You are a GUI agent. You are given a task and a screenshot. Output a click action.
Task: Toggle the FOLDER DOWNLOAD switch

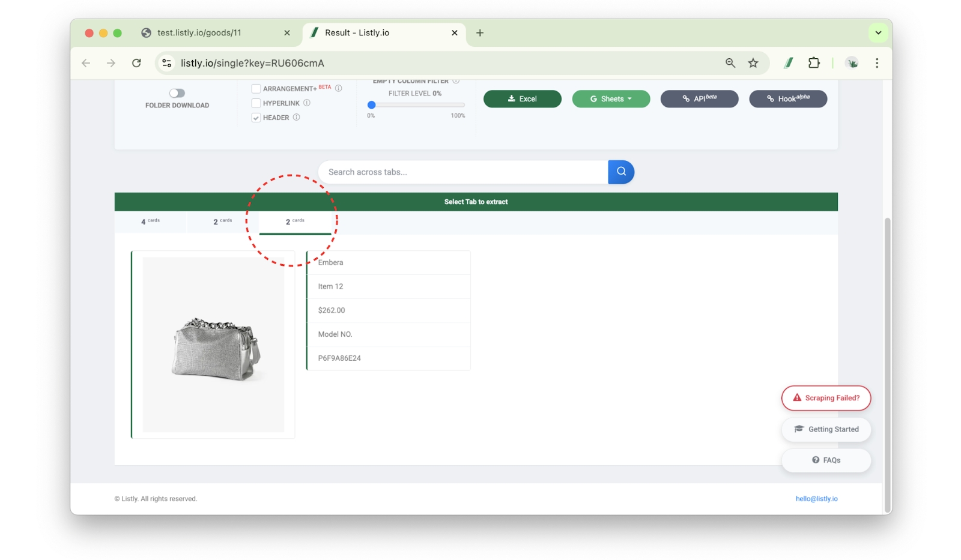[177, 93]
